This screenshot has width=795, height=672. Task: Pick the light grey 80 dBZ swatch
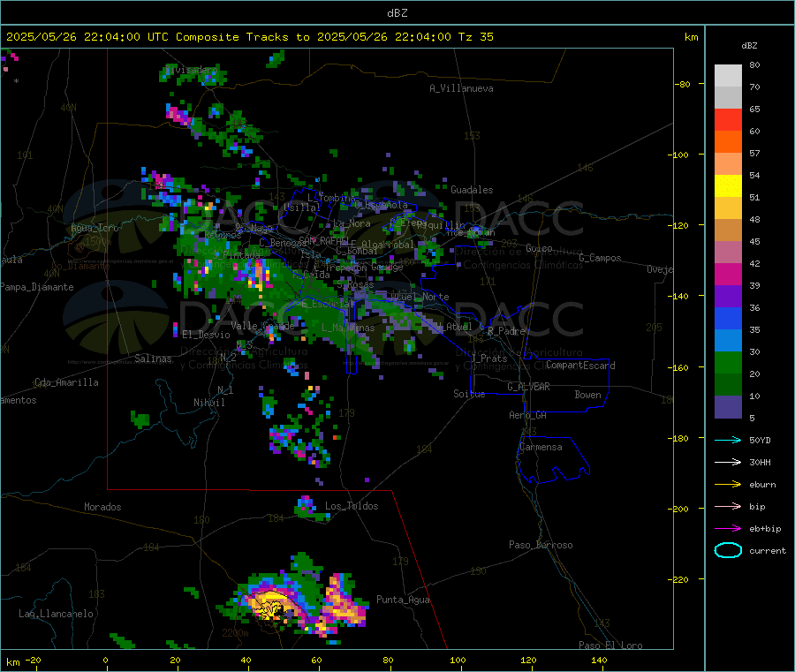point(728,76)
